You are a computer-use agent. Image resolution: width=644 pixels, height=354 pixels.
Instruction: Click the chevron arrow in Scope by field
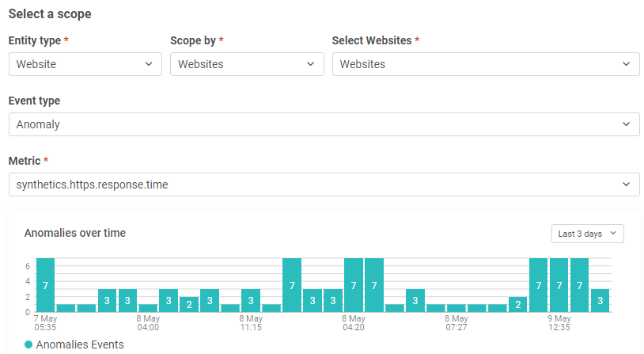pyautogui.click(x=311, y=64)
